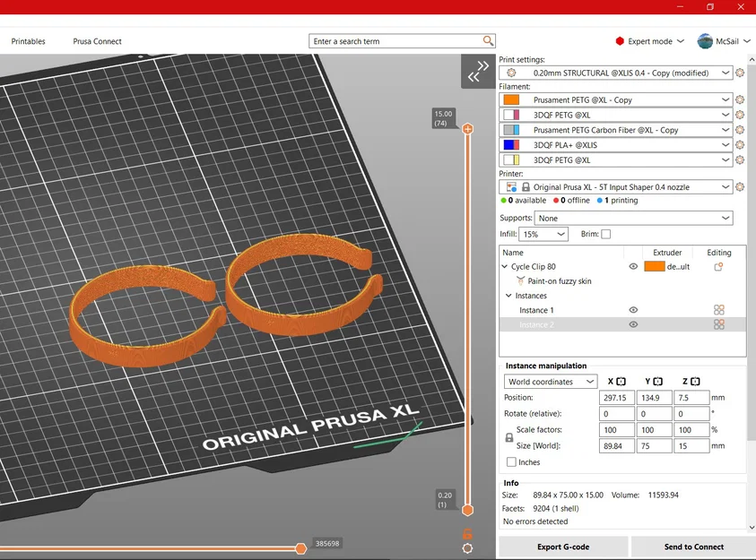
Task: Collapse the Instances tree node
Action: [508, 295]
